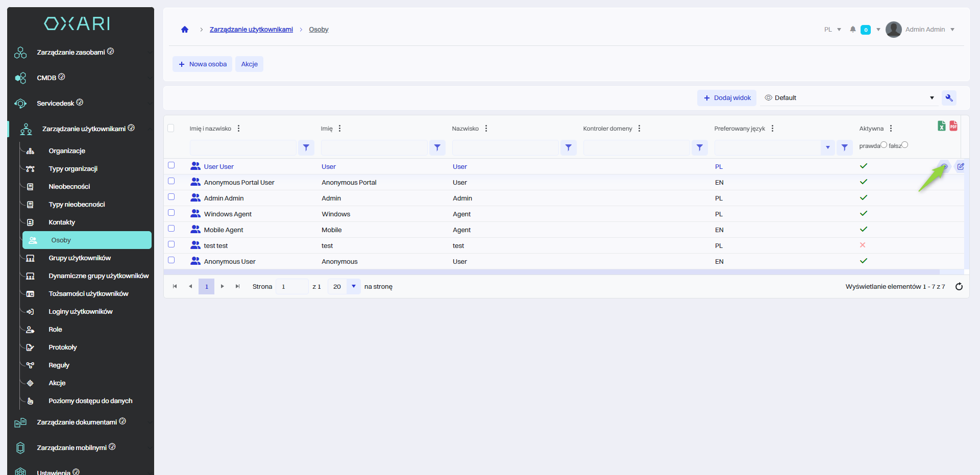980x475 pixels.
Task: Click the Strona page number field
Action: [291, 287]
